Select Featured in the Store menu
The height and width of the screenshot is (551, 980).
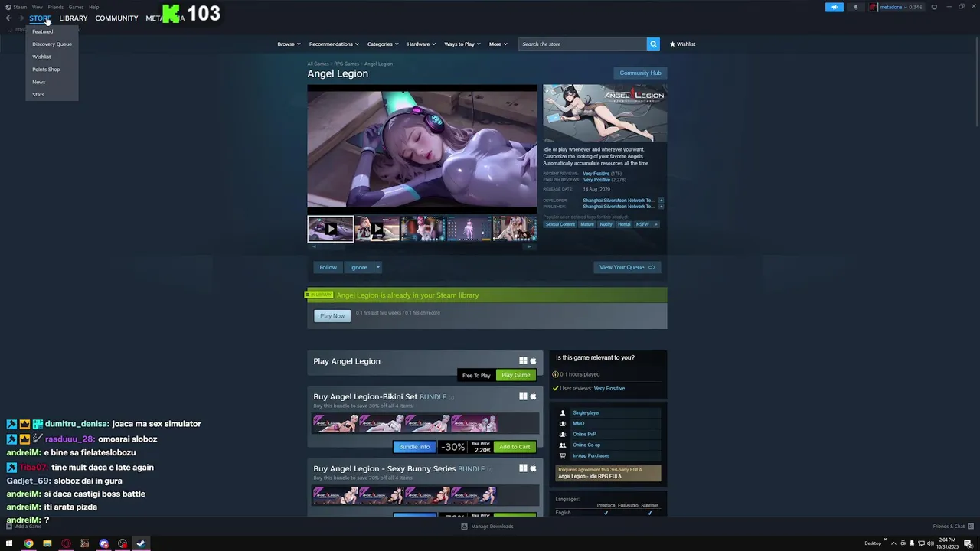pos(43,31)
